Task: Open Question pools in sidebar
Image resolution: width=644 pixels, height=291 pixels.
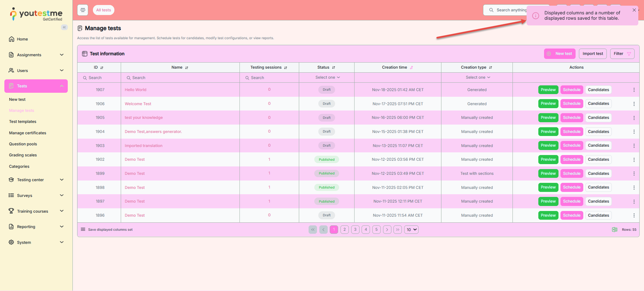Action: pos(23,144)
